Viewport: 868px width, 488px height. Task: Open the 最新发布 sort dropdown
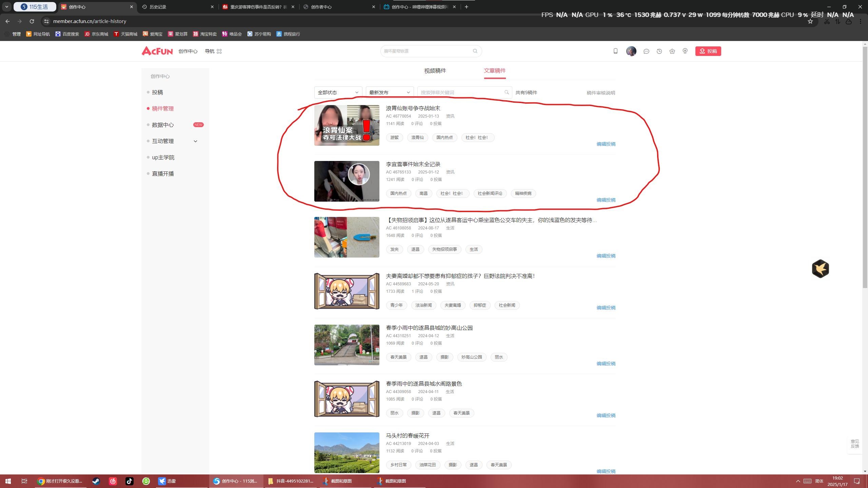click(389, 93)
